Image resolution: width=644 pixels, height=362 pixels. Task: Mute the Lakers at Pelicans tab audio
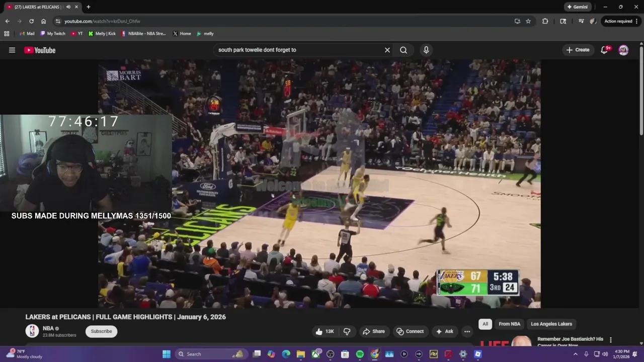[68, 7]
